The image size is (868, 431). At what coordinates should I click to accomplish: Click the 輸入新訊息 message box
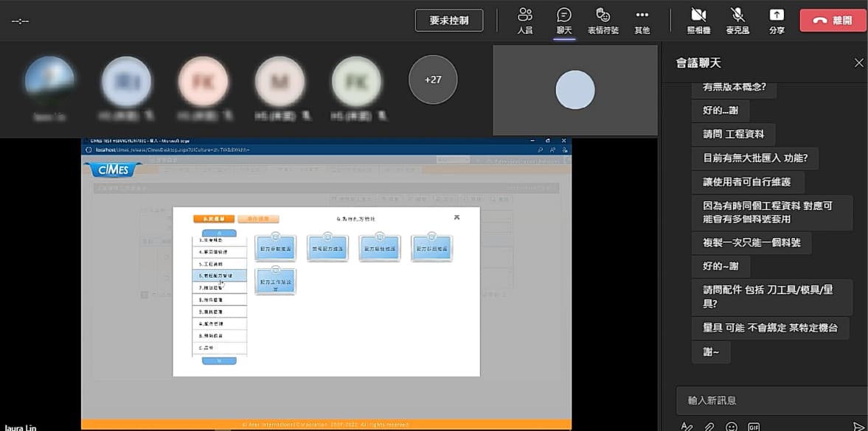click(771, 401)
